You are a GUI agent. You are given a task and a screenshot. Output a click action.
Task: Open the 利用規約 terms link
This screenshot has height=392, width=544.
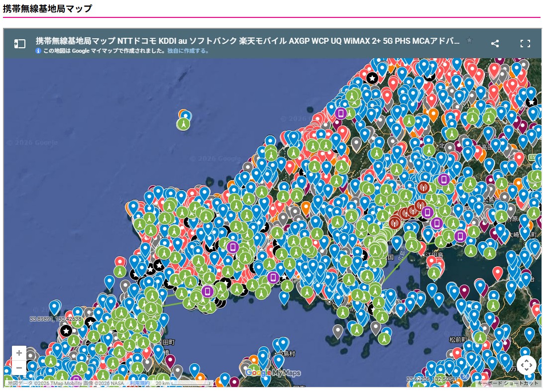pyautogui.click(x=140, y=384)
